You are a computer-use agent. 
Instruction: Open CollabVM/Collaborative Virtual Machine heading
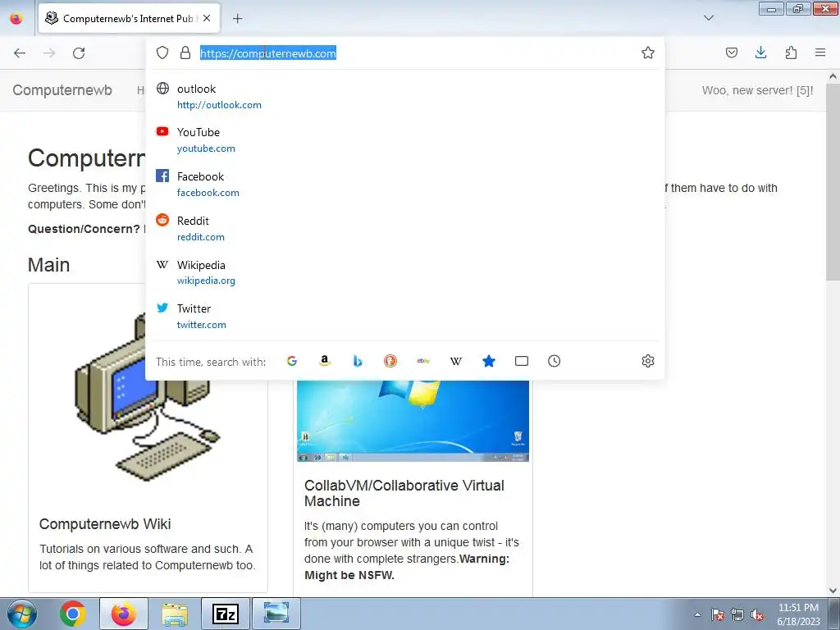(x=404, y=493)
